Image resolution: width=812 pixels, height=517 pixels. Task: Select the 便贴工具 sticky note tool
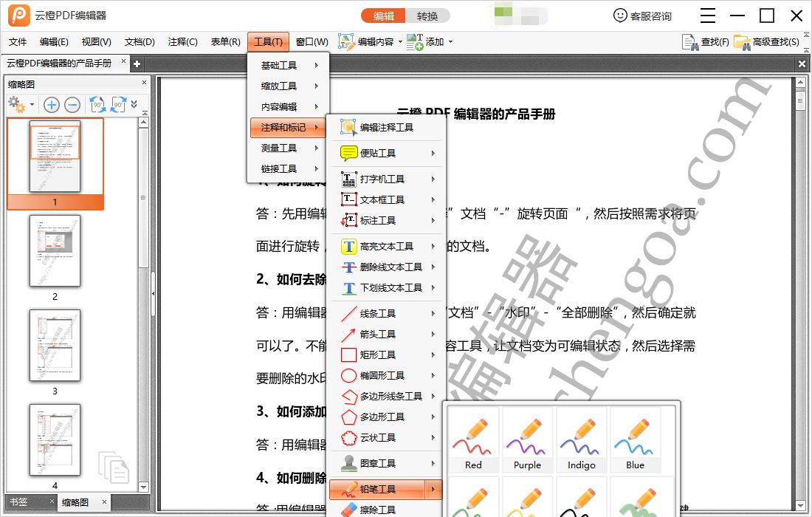click(x=386, y=154)
